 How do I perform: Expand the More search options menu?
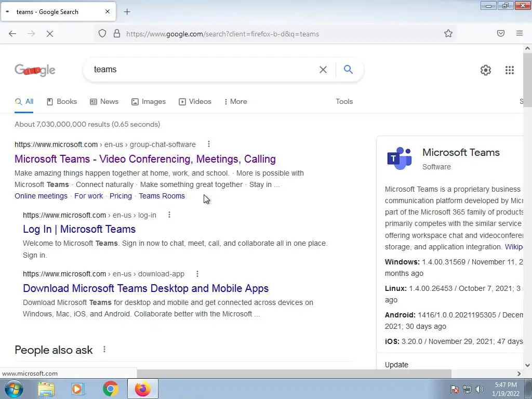pyautogui.click(x=235, y=101)
